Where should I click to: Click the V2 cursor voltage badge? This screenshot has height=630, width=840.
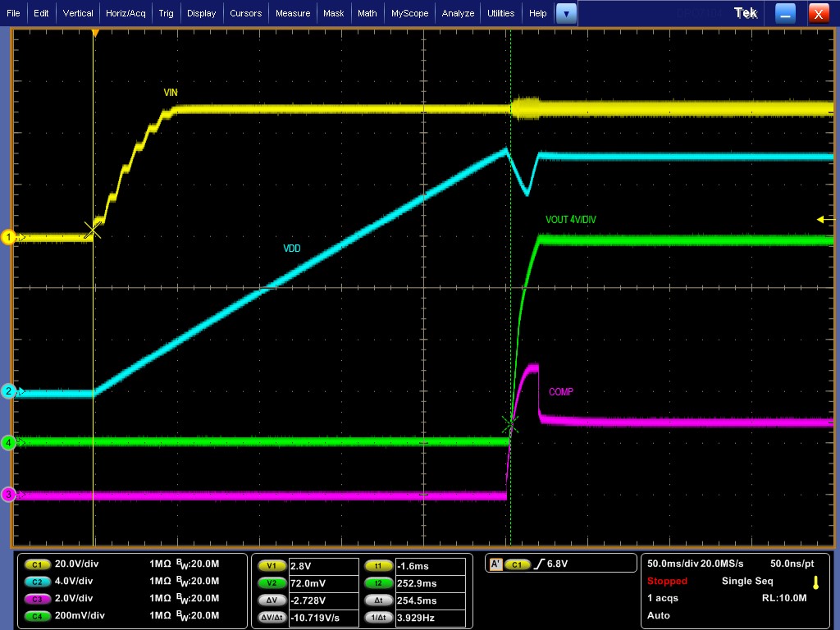click(x=272, y=582)
